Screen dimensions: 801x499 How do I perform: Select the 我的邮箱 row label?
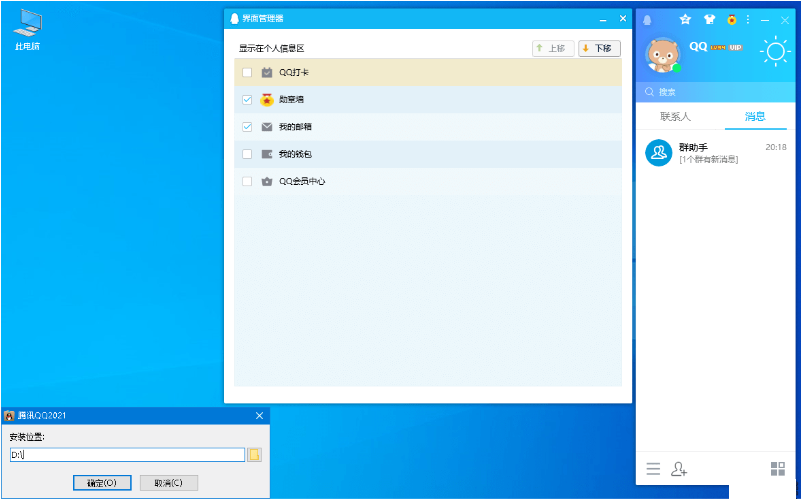click(x=295, y=127)
